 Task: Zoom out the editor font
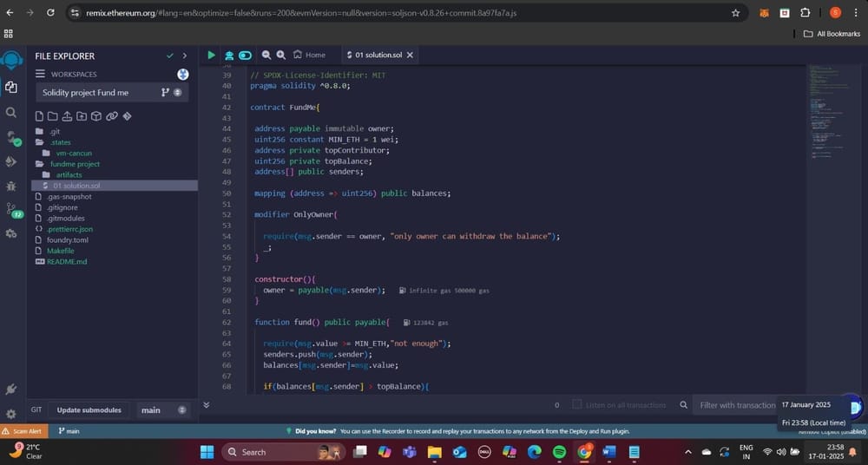pos(266,55)
